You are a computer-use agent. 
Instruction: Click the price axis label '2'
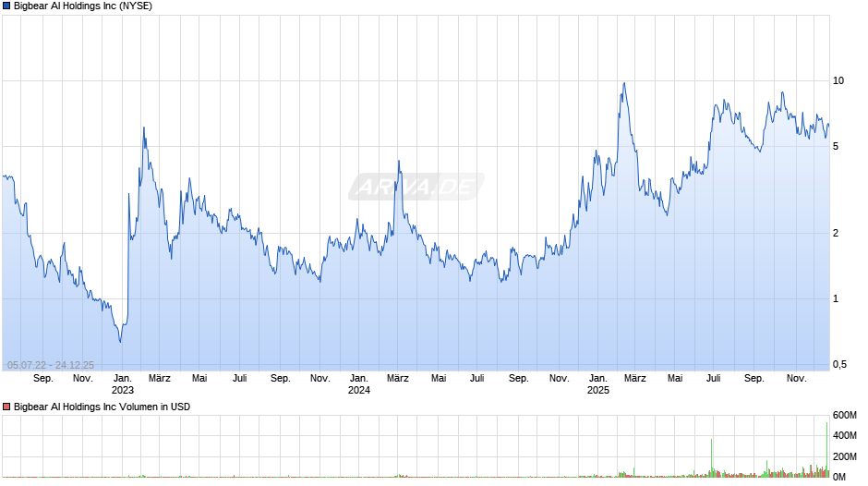click(836, 233)
